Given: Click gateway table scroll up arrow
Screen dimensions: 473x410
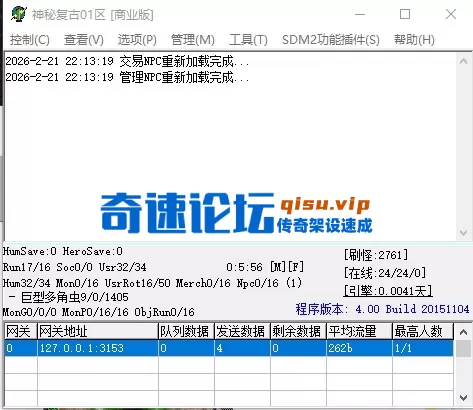Looking at the screenshot, I should tap(463, 332).
